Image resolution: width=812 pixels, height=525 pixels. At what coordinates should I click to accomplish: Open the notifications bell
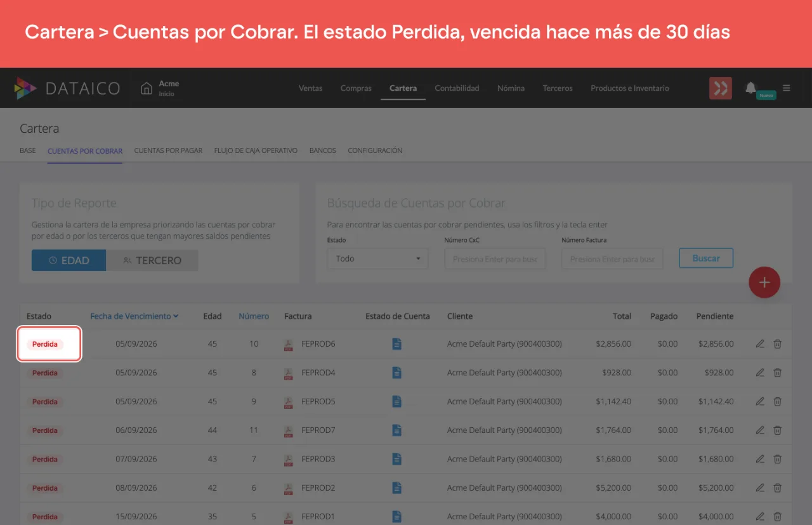[751, 88]
